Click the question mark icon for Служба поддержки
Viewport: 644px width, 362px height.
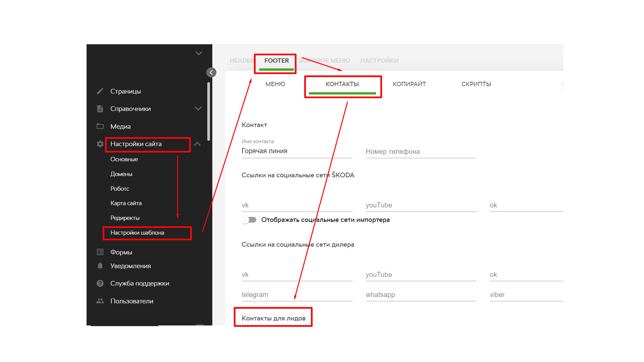pyautogui.click(x=100, y=283)
